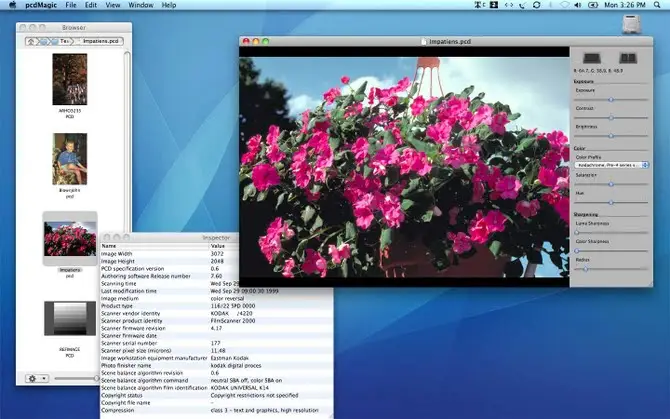
Task: Select the Image medium row
Action: coord(216,299)
